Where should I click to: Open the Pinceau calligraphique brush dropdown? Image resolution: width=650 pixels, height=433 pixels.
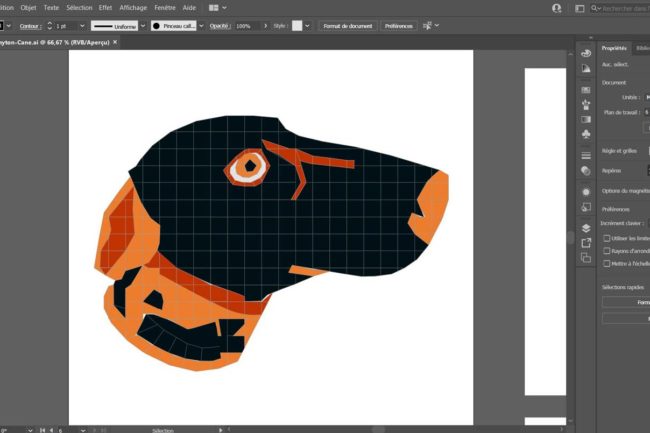coord(201,25)
